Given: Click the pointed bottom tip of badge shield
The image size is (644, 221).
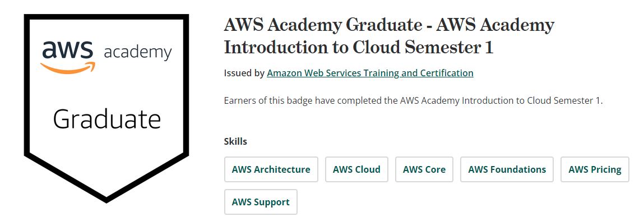Looking at the screenshot, I should click(x=106, y=197).
